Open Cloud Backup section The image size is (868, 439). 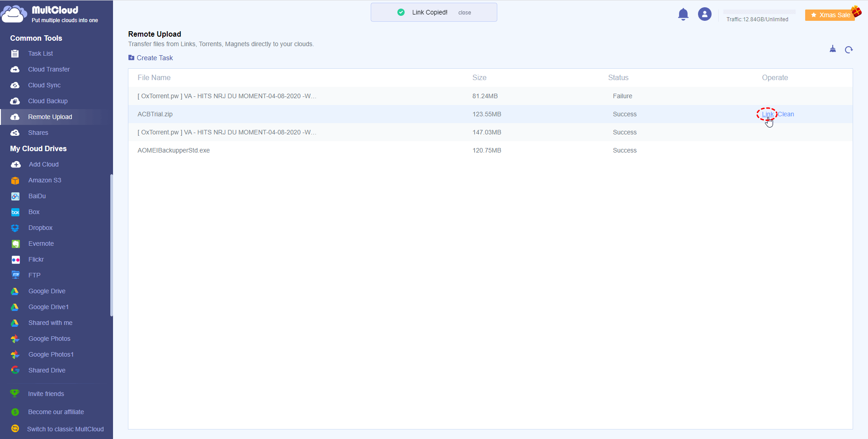point(48,101)
